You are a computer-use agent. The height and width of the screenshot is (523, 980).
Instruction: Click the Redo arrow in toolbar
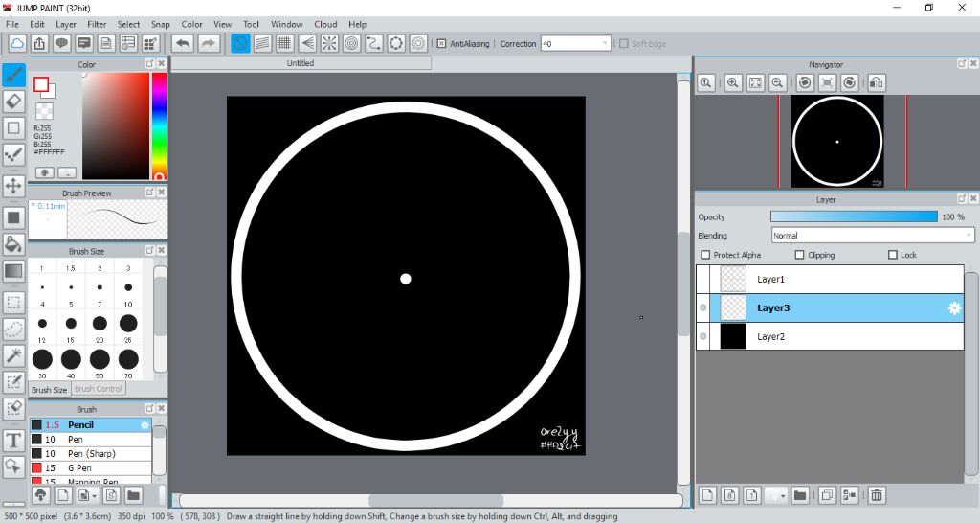[209, 43]
